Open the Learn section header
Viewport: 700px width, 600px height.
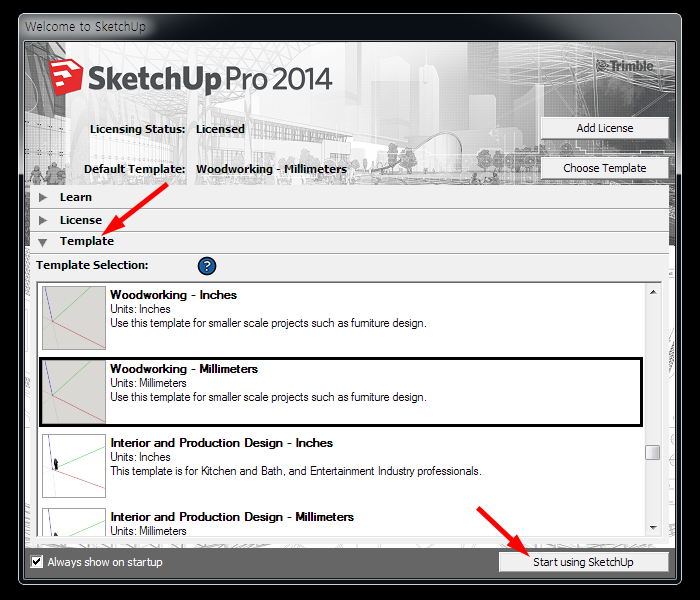click(x=349, y=197)
